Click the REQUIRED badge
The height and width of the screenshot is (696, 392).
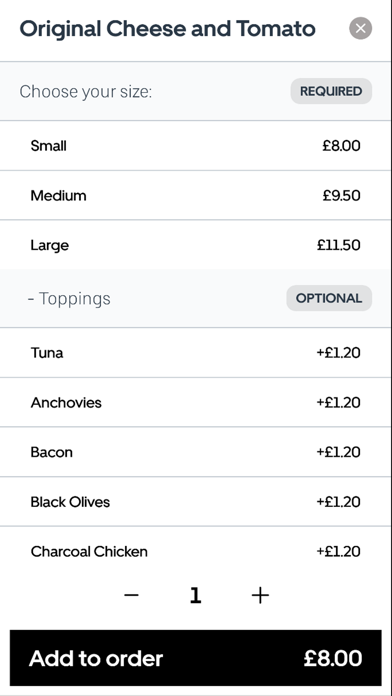[331, 91]
